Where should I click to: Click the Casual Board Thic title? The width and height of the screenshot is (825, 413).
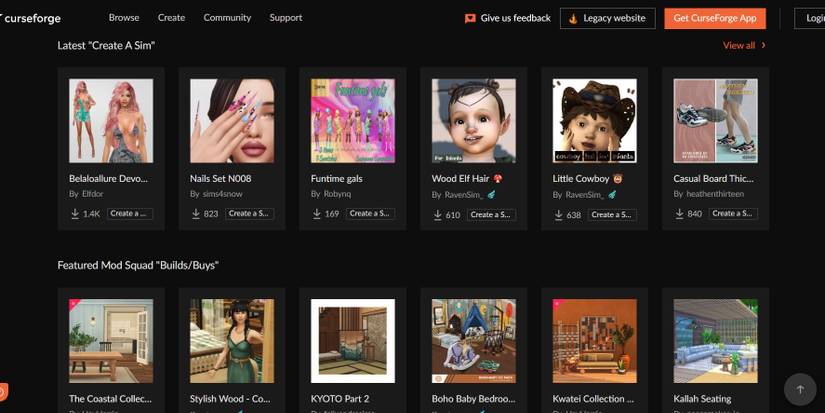(x=713, y=178)
